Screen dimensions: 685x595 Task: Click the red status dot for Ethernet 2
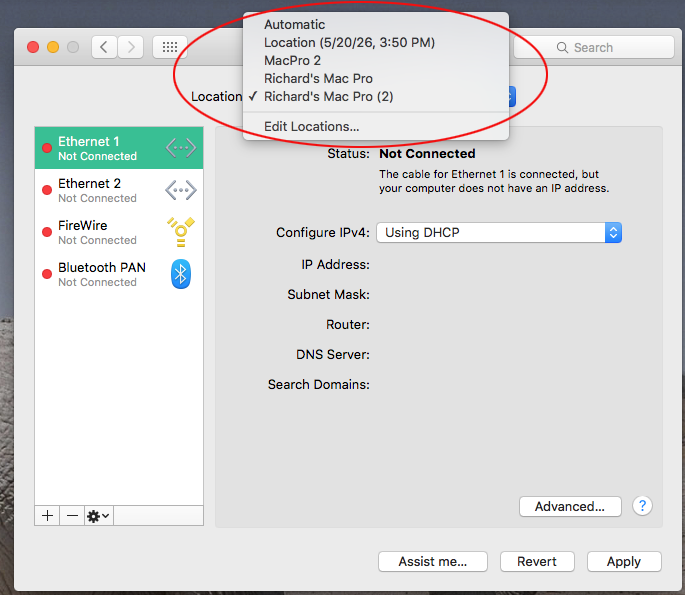tap(47, 190)
